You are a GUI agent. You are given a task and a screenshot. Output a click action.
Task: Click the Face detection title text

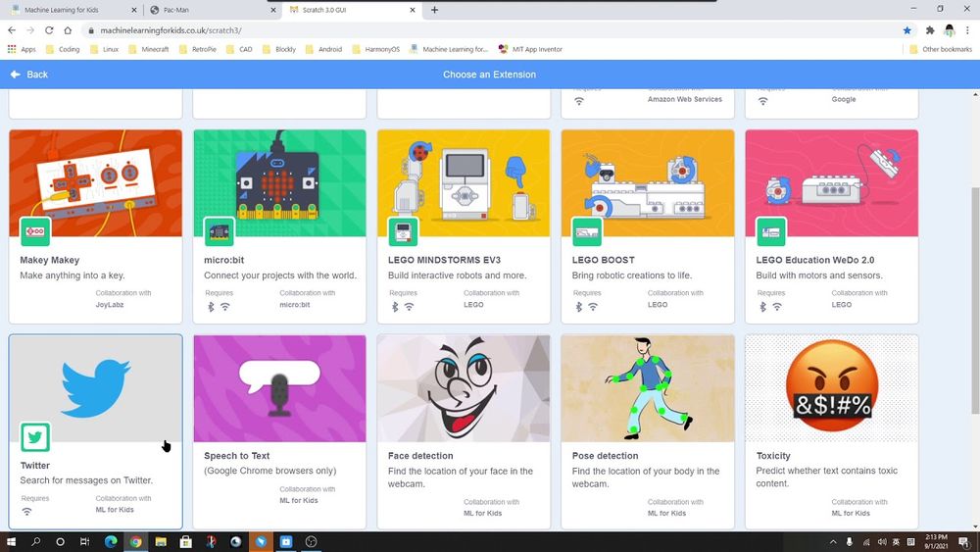point(420,456)
